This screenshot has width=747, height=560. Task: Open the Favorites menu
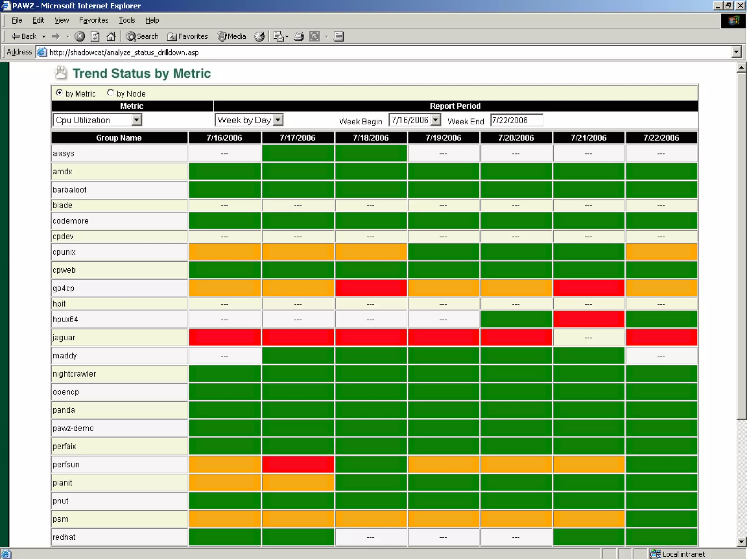94,20
